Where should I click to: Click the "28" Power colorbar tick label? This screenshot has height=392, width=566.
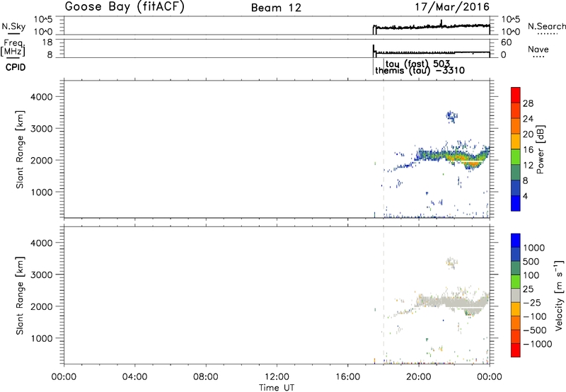point(528,103)
